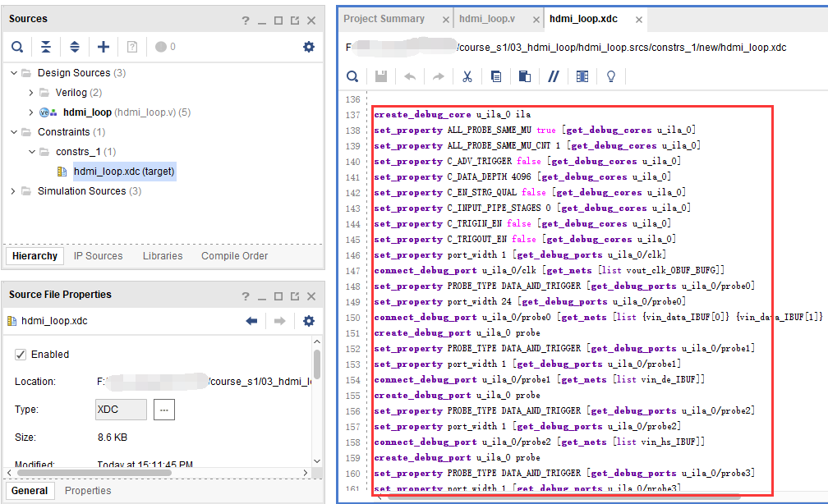Go forward in Source File Properties
Viewport: 828px width, 504px height.
point(280,321)
